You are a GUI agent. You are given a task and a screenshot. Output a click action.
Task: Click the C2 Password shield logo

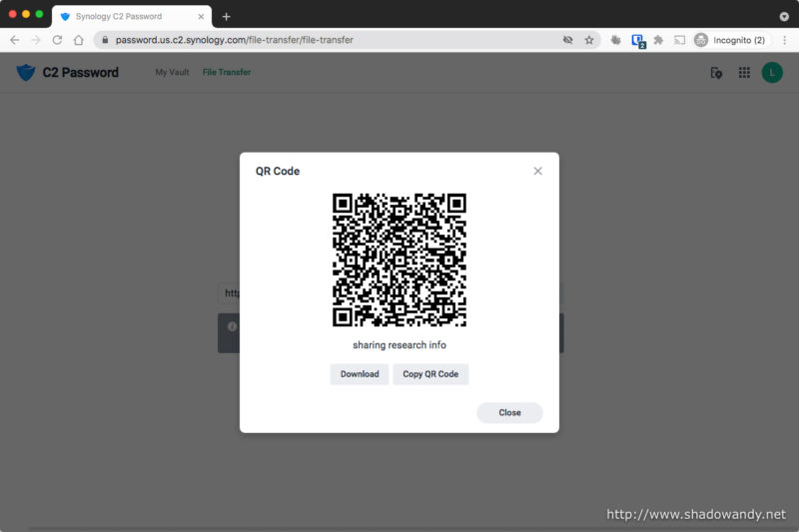(26, 72)
